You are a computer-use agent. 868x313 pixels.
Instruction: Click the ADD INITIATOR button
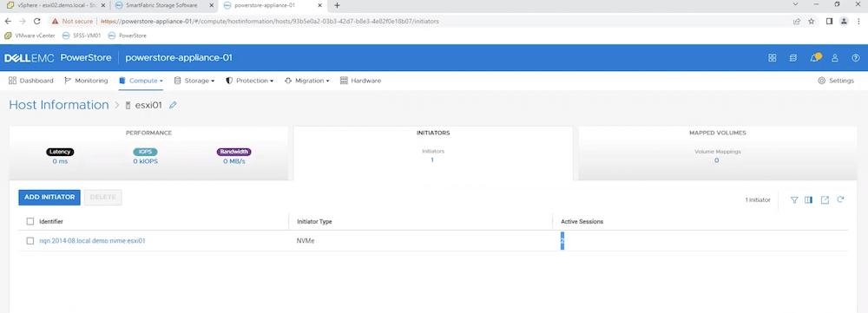coord(49,198)
